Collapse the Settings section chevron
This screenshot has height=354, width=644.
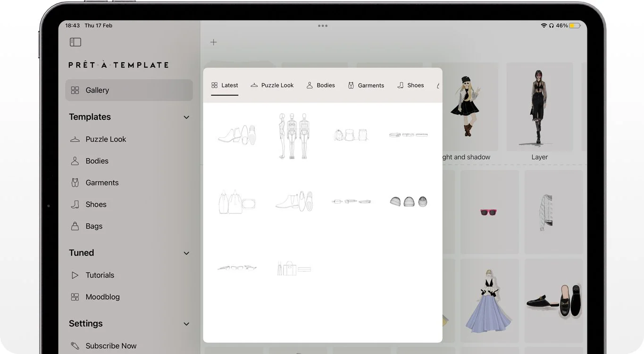coord(186,324)
